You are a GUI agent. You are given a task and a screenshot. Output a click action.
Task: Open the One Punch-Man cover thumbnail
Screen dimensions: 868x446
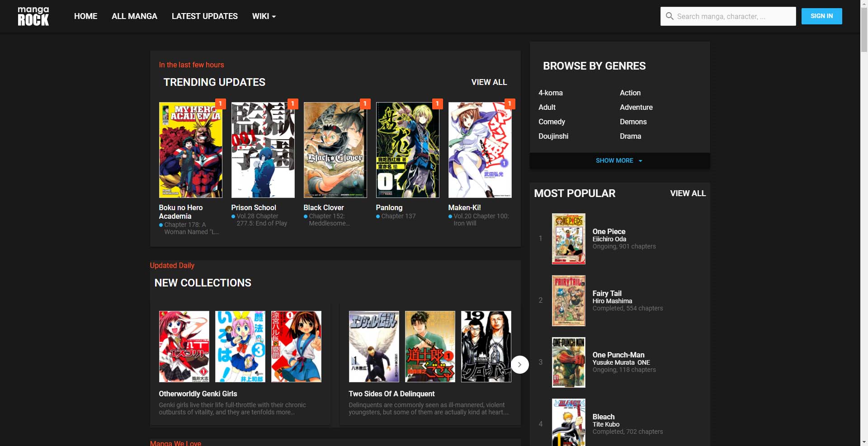pyautogui.click(x=569, y=362)
